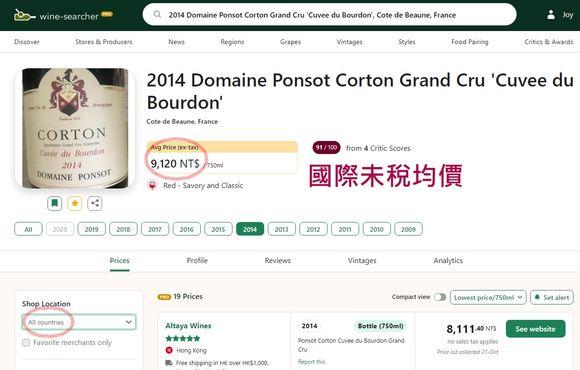Open the Discover menu

point(27,42)
